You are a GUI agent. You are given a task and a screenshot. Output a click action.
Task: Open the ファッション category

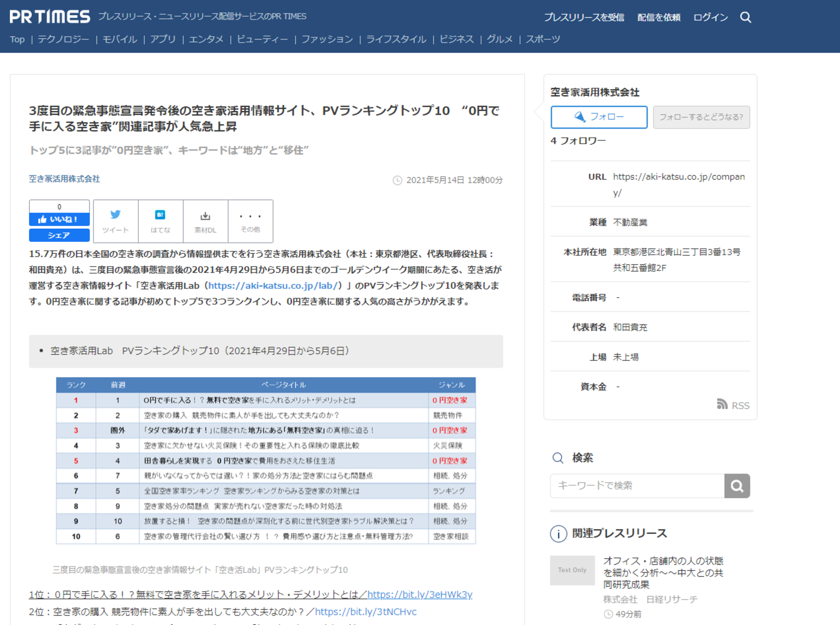pyautogui.click(x=327, y=39)
